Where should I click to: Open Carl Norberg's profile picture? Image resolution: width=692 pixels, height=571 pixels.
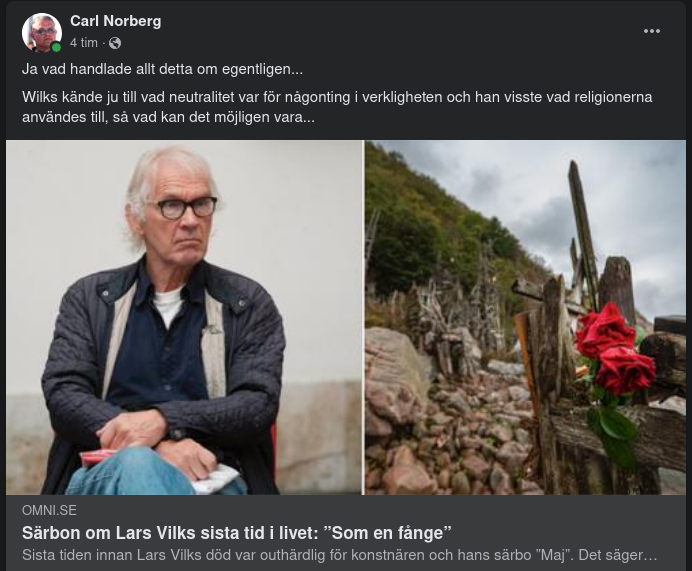tap(42, 33)
